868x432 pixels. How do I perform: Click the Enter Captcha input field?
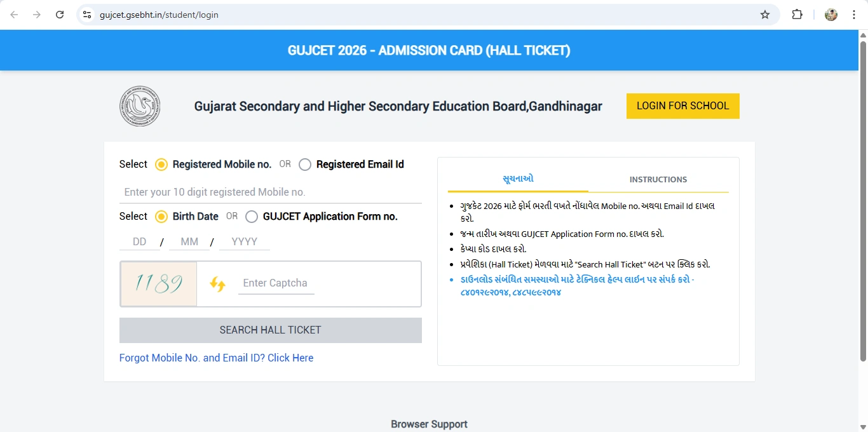(276, 284)
